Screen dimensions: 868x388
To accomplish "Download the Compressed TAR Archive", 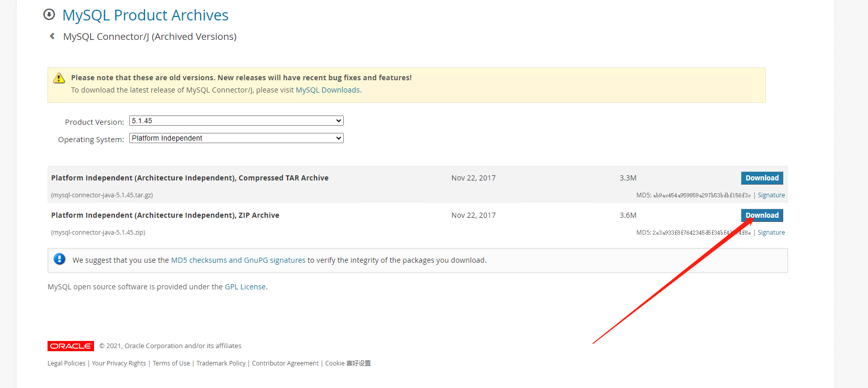I will click(762, 178).
